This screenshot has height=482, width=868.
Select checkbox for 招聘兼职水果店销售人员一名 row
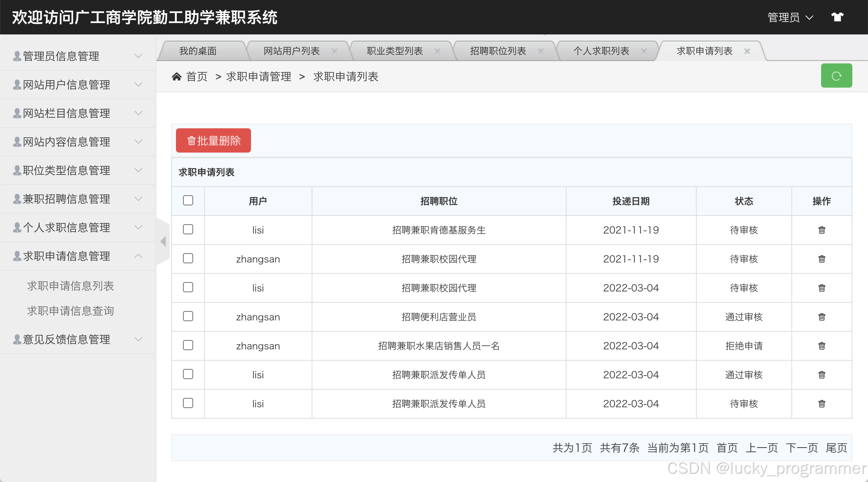tap(188, 345)
